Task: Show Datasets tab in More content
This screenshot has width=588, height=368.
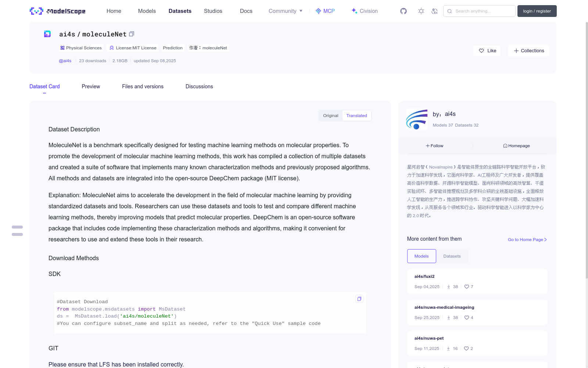Action: (452, 256)
